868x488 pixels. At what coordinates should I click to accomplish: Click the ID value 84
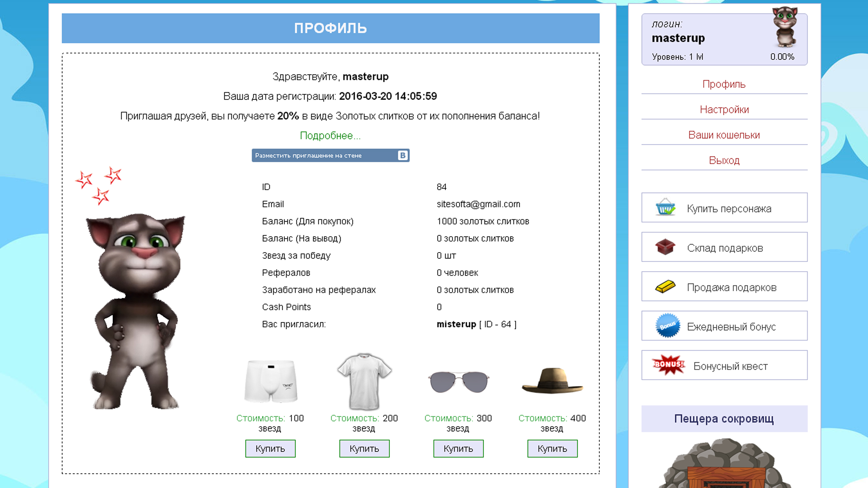pyautogui.click(x=441, y=187)
